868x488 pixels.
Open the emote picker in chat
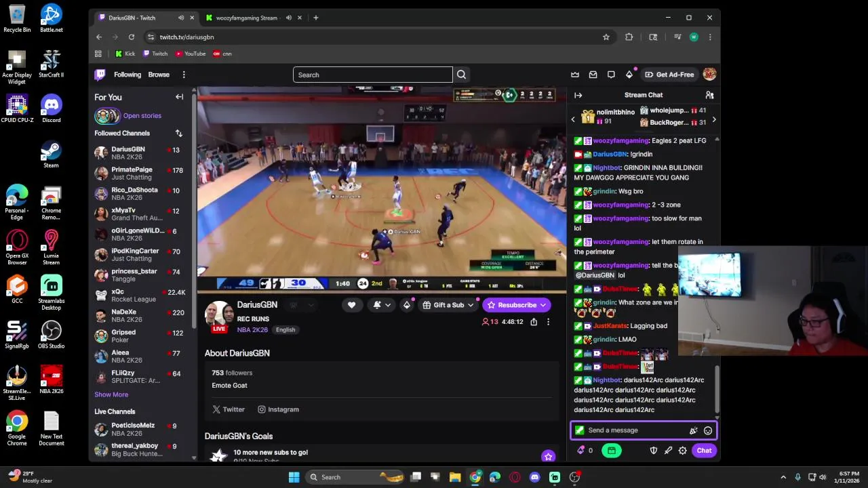(708, 430)
